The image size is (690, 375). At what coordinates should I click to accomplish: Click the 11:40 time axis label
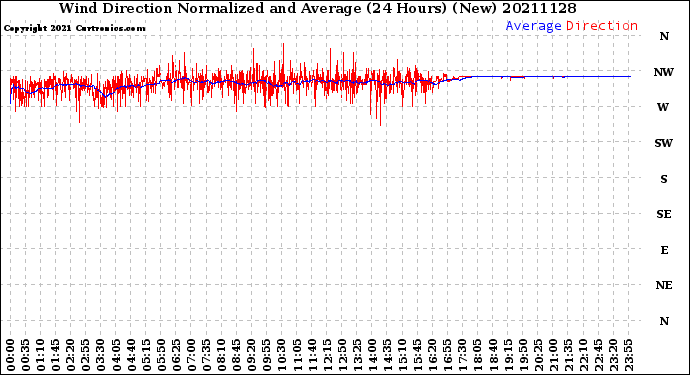coord(312,356)
